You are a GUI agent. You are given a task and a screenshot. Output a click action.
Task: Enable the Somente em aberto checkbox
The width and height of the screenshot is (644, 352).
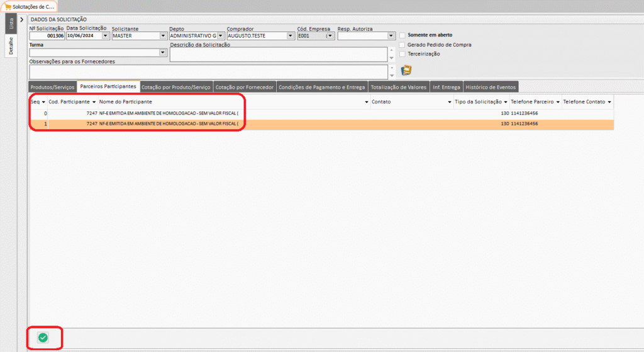tap(402, 35)
